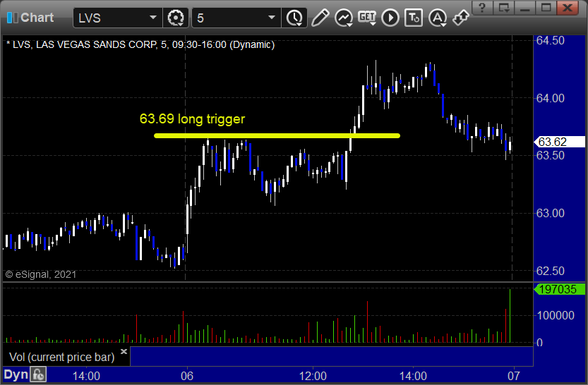Open the alerts A circle icon
588x385 pixels.
click(x=437, y=18)
